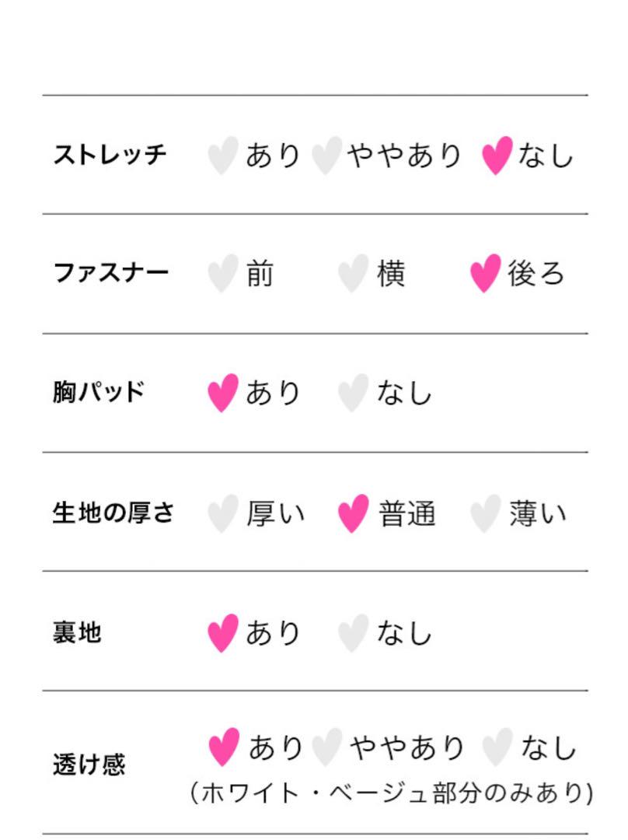Click the pink heart for 裏地 あり
The width and height of the screenshot is (628, 840).
point(223,632)
